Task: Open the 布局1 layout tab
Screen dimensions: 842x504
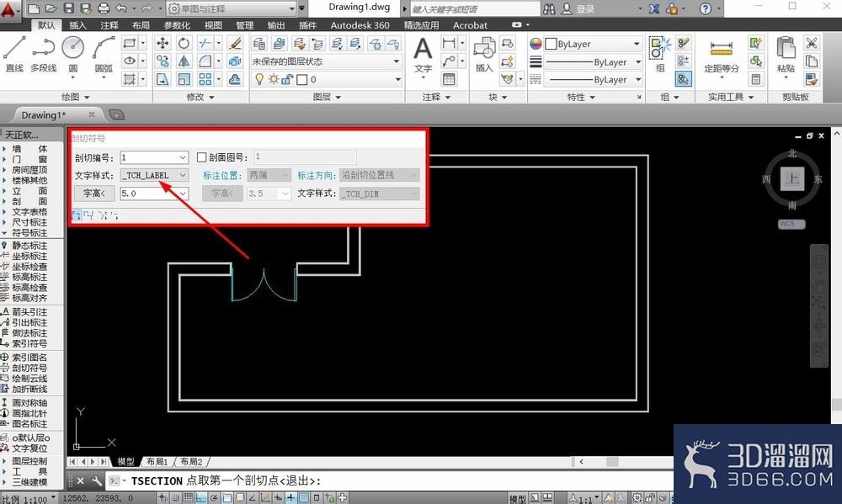Action: [x=157, y=462]
